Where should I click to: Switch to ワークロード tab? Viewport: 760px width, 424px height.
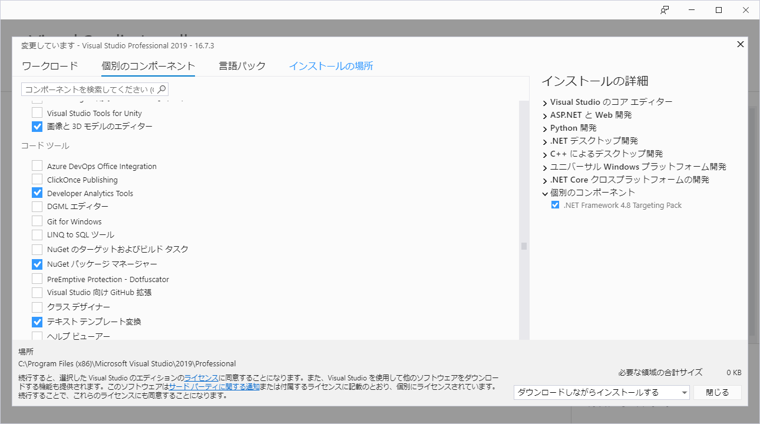(x=49, y=66)
